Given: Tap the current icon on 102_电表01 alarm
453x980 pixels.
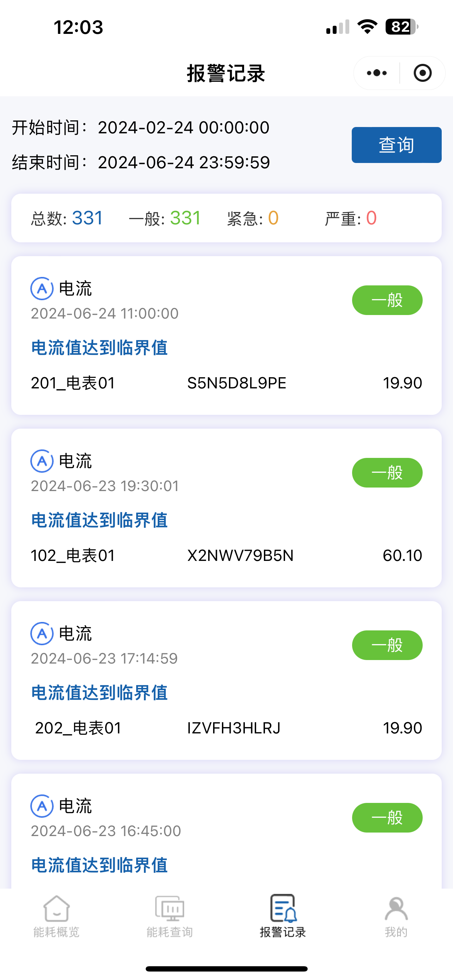Looking at the screenshot, I should [x=42, y=461].
